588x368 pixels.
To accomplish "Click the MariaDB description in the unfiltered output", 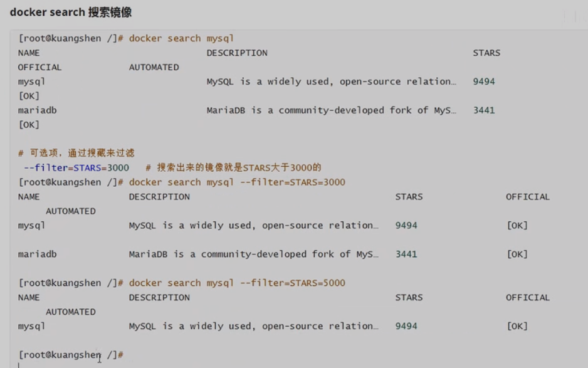I will [x=332, y=110].
